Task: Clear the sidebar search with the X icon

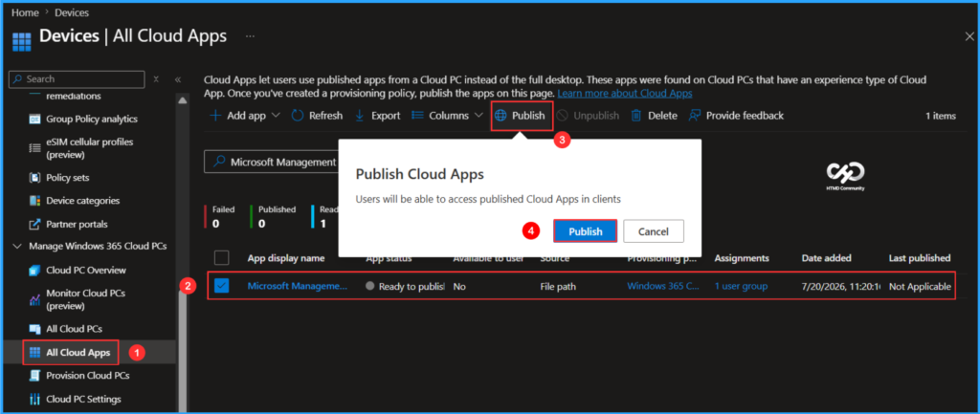Action: 156,79
